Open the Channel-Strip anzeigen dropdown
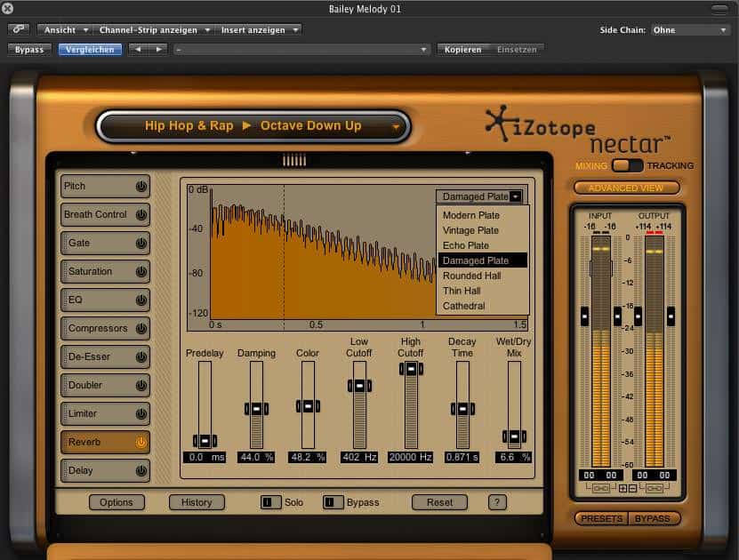The height and width of the screenshot is (560, 739). pos(154,30)
